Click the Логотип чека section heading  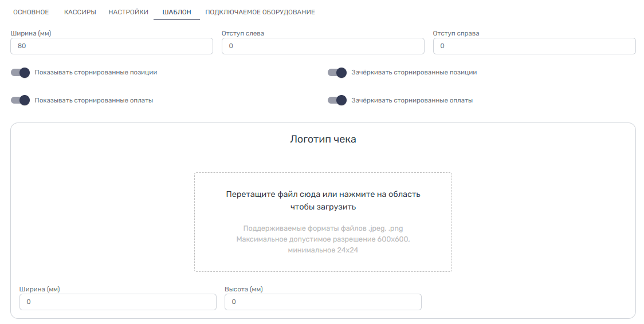coord(323,139)
